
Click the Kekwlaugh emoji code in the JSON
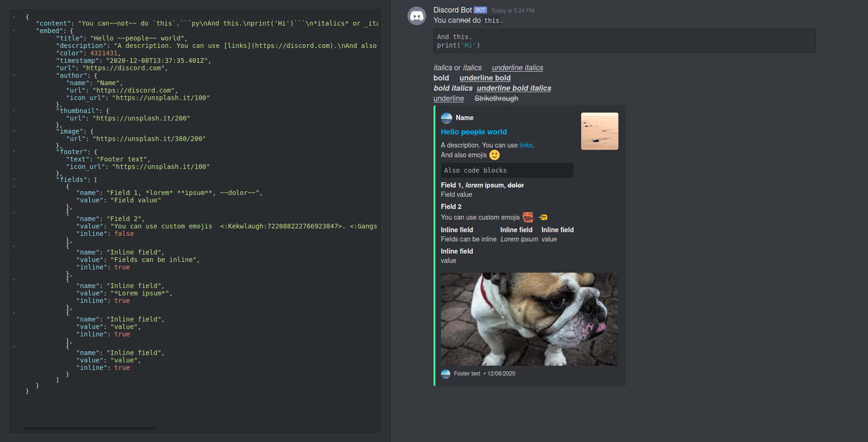pos(281,226)
